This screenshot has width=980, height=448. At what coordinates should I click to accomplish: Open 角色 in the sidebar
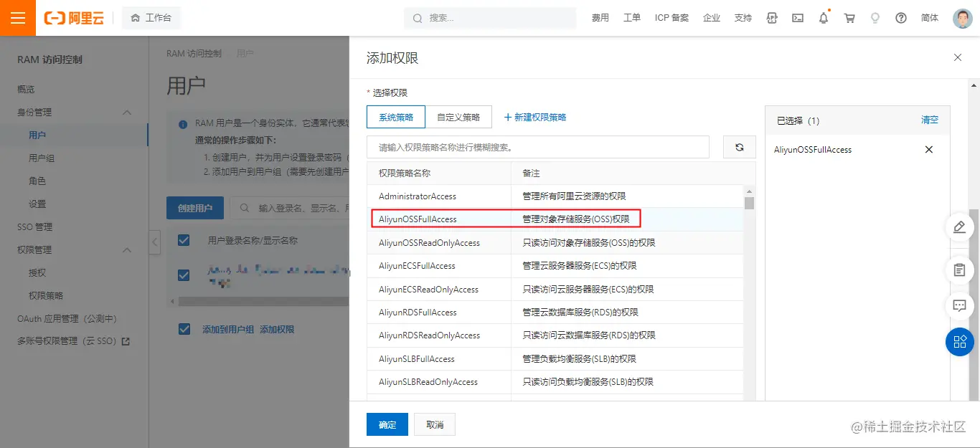click(37, 181)
